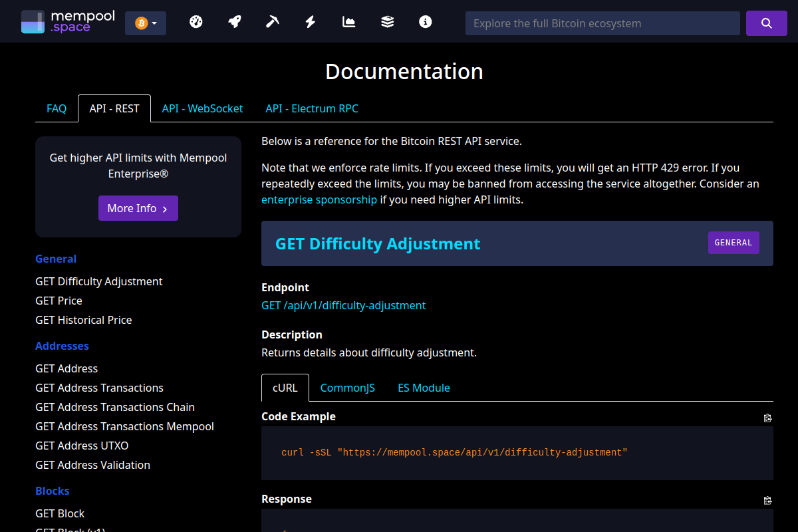Switch to the ES Module code tab
Viewport: 798px width, 532px height.
[424, 388]
